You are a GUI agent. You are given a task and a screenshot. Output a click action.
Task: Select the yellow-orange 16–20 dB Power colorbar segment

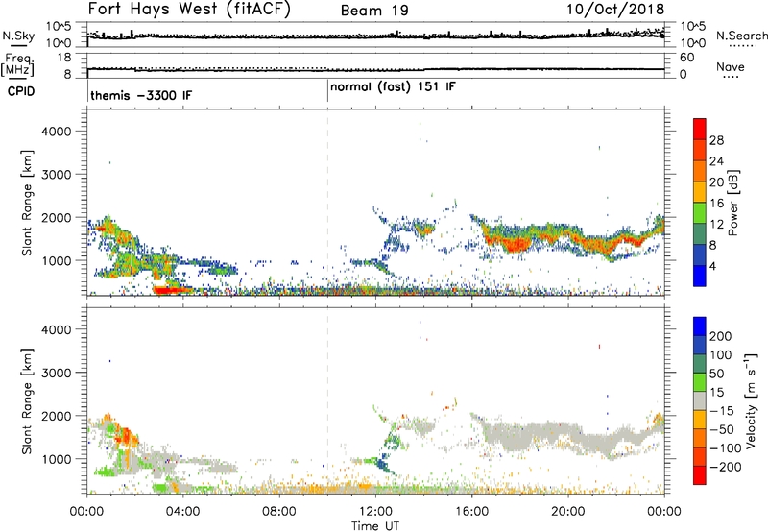pyautogui.click(x=700, y=192)
